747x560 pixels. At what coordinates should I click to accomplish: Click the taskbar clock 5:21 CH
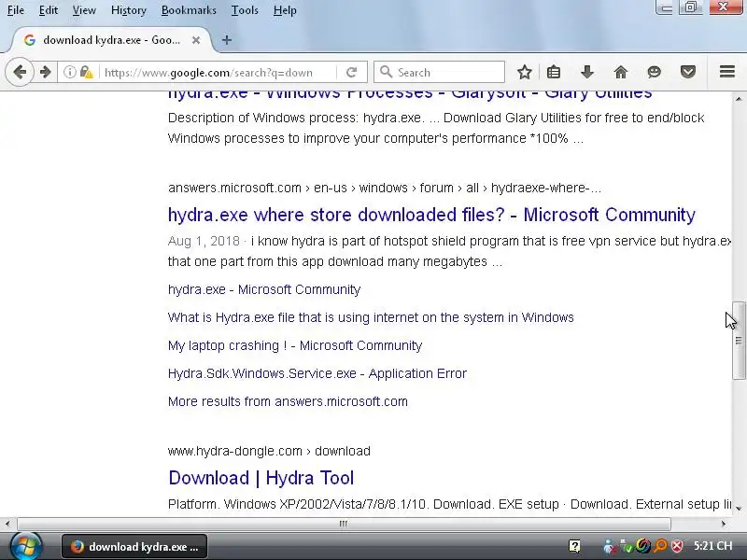tap(712, 546)
